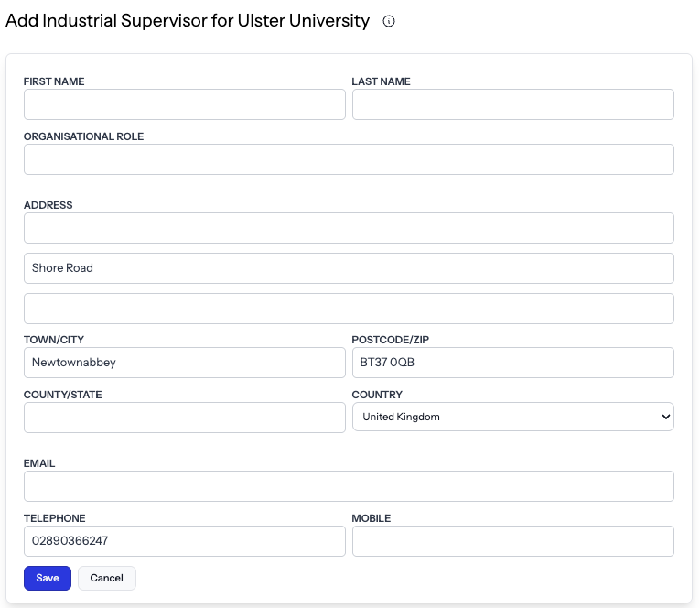Click the EMAIL field label

[x=39, y=463]
